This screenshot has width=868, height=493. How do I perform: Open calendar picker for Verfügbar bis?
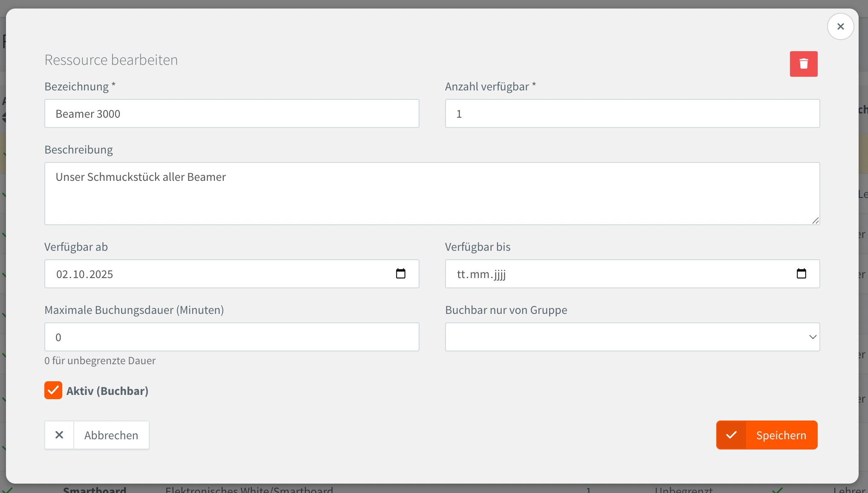[x=801, y=274]
